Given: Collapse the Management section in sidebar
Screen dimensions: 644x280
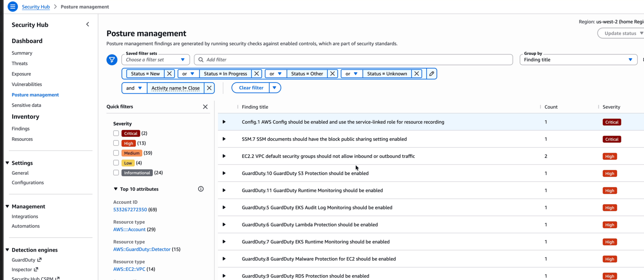Looking at the screenshot, I should pos(7,206).
